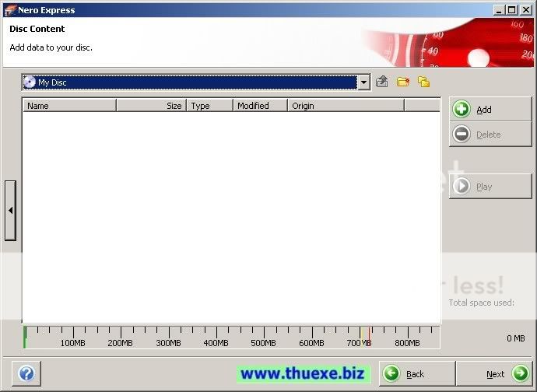This screenshot has height=392, width=537.
Task: Click the help question mark icon
Action: tap(26, 374)
